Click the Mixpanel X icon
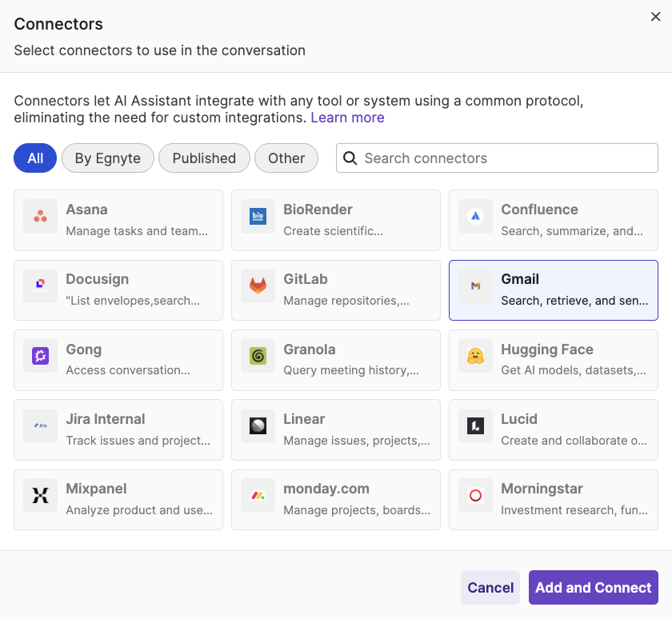The height and width of the screenshot is (619, 672). point(40,496)
